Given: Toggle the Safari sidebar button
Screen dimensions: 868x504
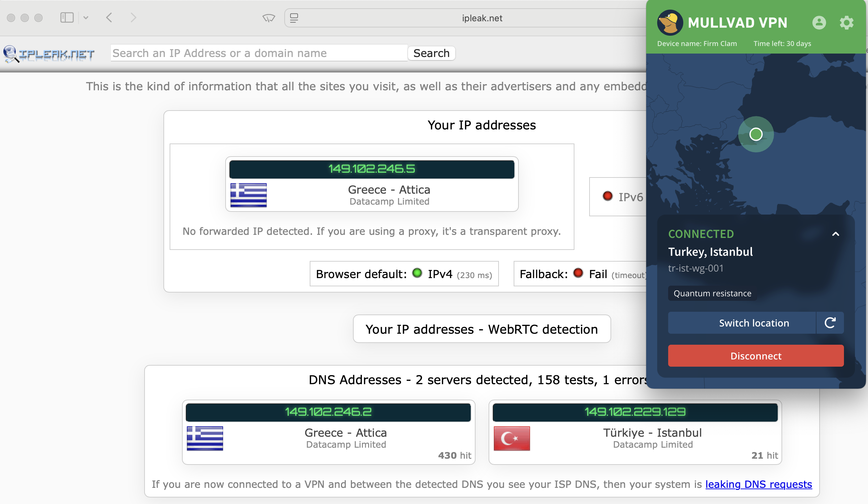Looking at the screenshot, I should [67, 18].
